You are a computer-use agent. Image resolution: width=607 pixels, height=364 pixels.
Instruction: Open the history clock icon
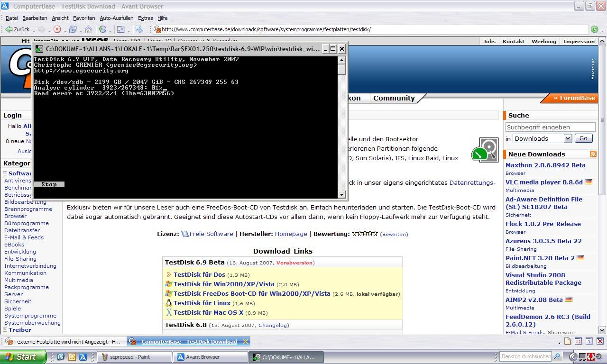click(102, 29)
